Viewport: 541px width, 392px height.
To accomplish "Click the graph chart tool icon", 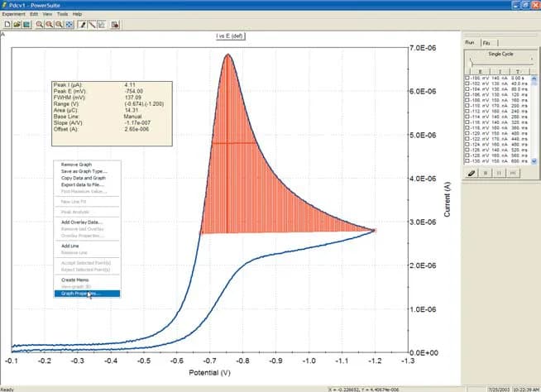I will 102,25.
